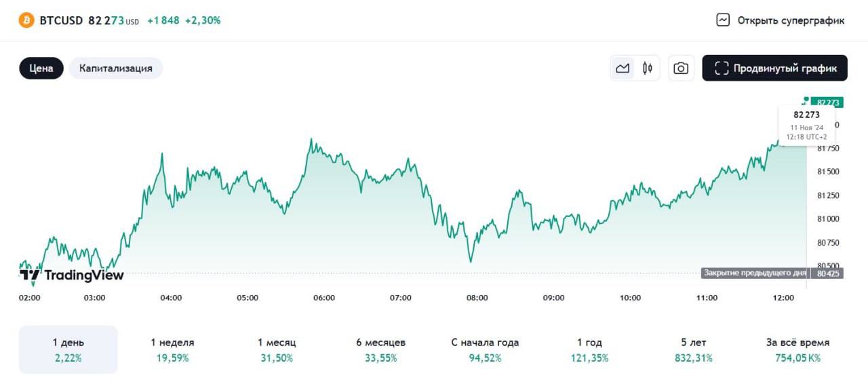Switch to the candlestick chart view
868x382 pixels.
pyautogui.click(x=648, y=68)
